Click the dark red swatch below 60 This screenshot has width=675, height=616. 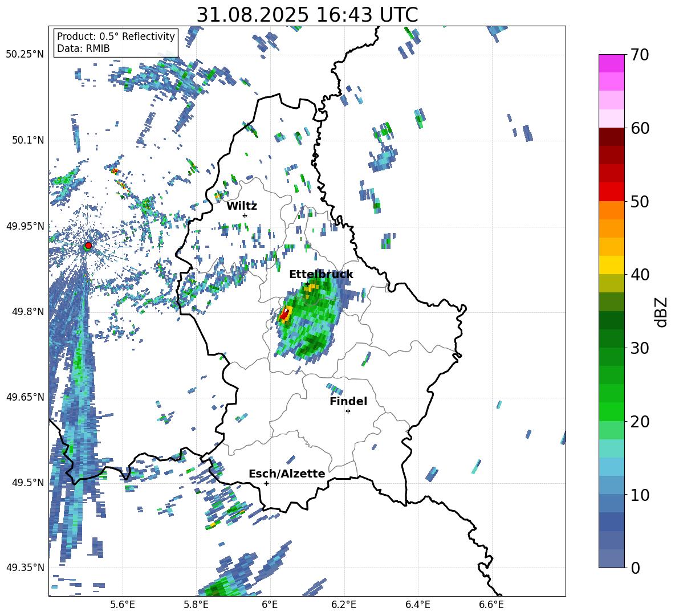coord(612,137)
